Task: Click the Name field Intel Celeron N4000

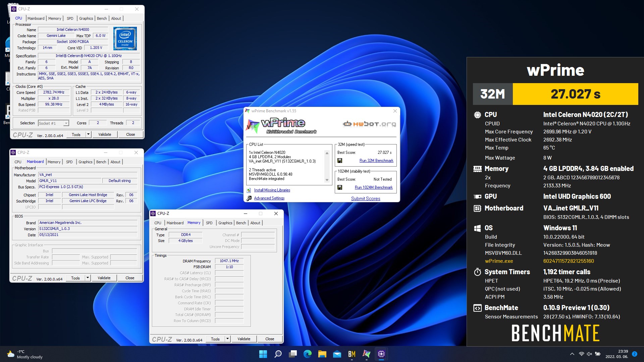Action: tap(73, 29)
